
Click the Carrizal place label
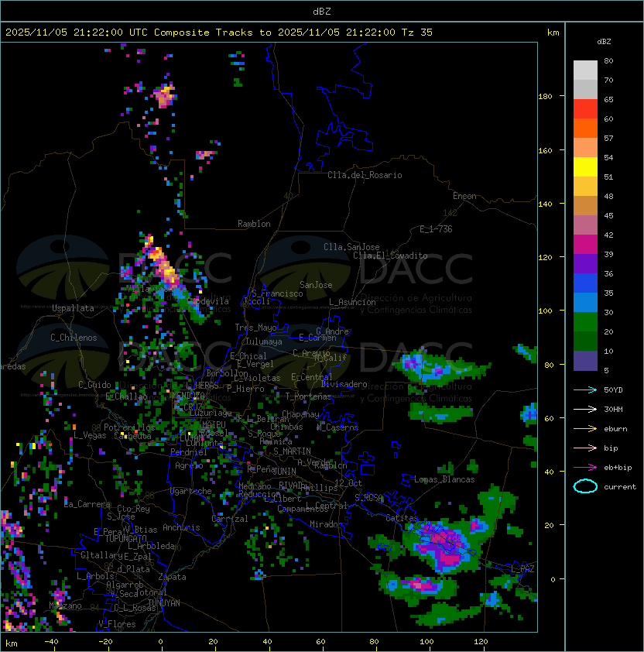230,519
